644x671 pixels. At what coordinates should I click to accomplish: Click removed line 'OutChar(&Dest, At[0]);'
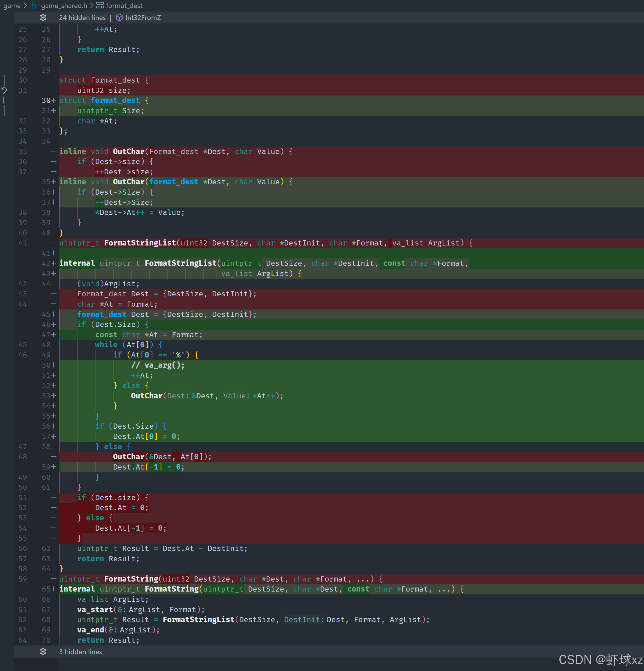click(x=162, y=457)
